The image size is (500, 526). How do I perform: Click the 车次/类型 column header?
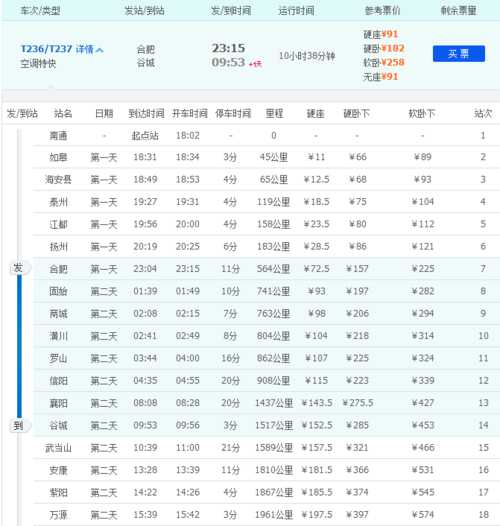[41, 11]
